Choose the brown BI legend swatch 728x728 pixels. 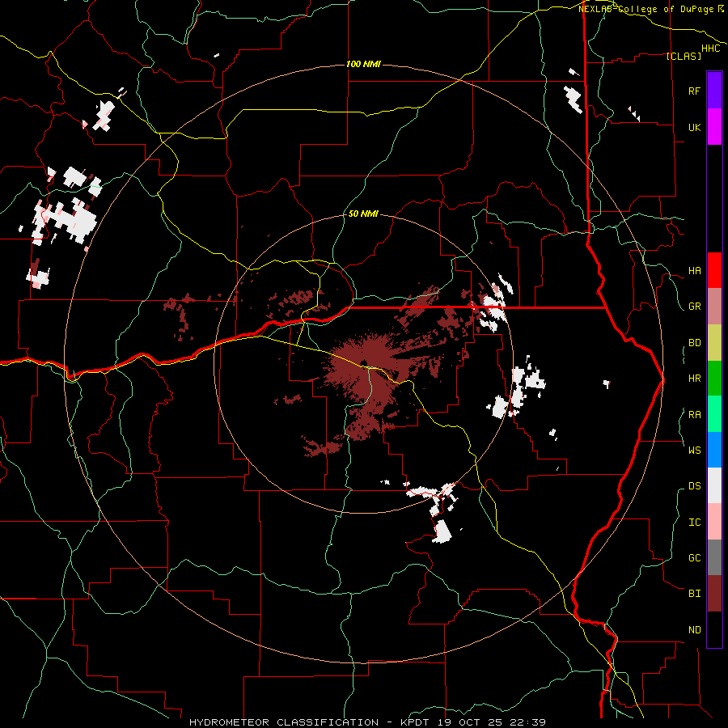714,594
